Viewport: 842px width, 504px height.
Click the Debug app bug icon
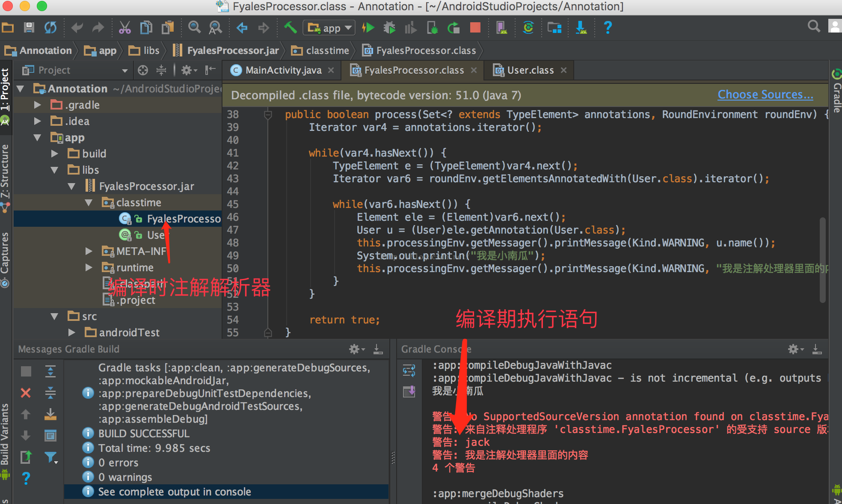pyautogui.click(x=389, y=28)
